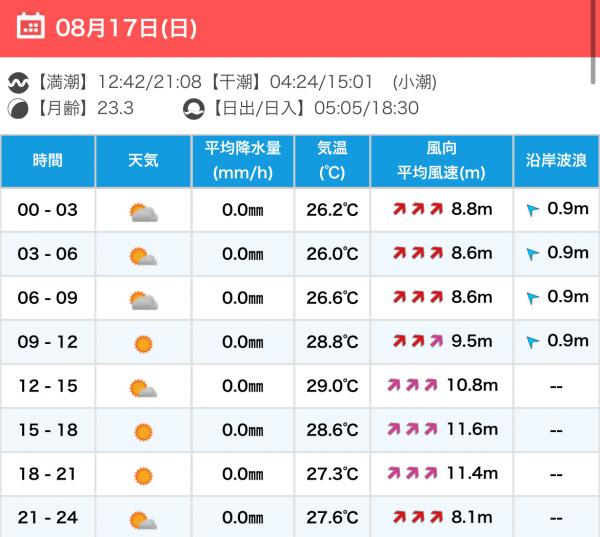
Task: Click the 風向 平均風速 column header
Action: (x=441, y=161)
